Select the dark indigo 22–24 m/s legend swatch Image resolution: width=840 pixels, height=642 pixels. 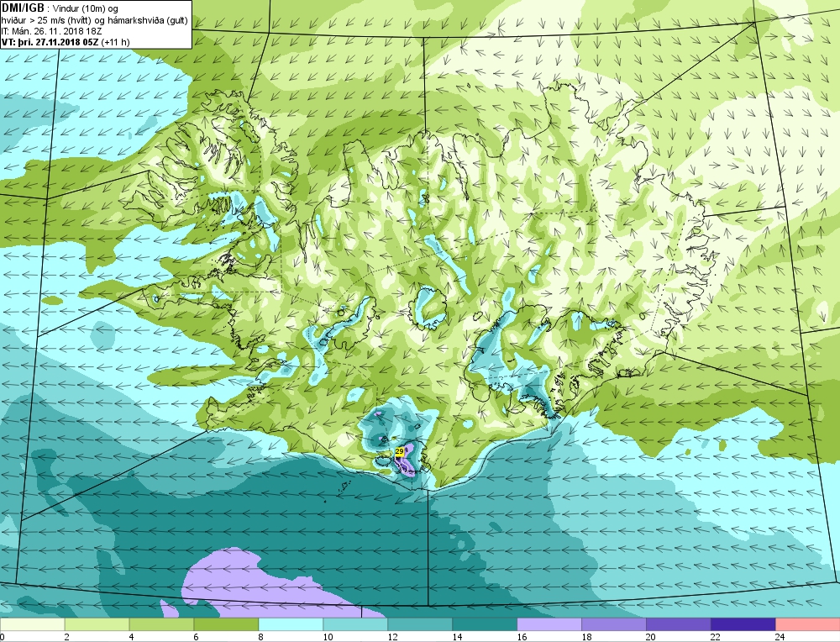pyautogui.click(x=743, y=624)
